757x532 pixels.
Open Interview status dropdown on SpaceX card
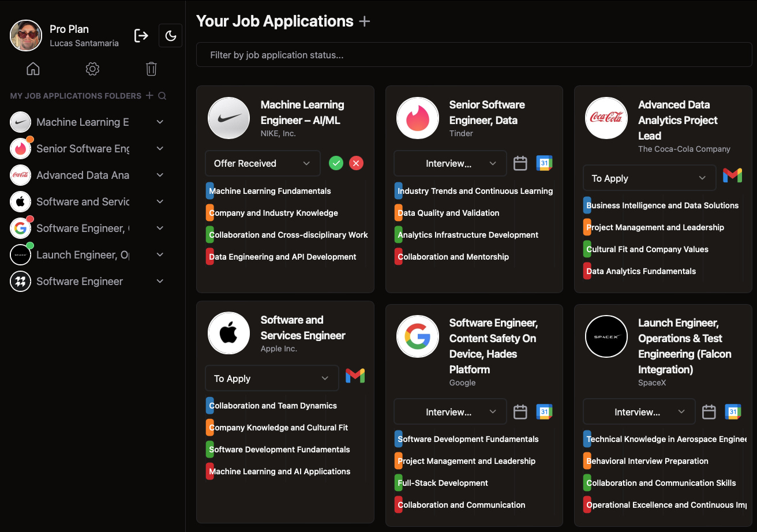[639, 412]
